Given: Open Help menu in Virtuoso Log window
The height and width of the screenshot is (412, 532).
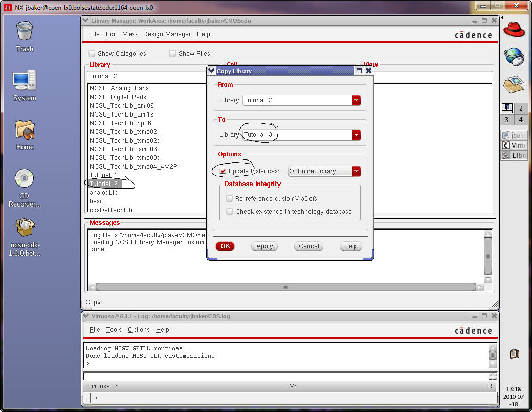Looking at the screenshot, I should (162, 329).
